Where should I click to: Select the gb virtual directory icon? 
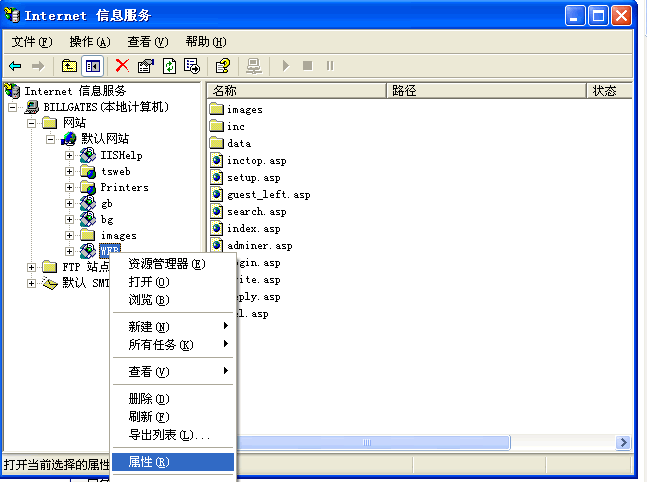[88, 203]
